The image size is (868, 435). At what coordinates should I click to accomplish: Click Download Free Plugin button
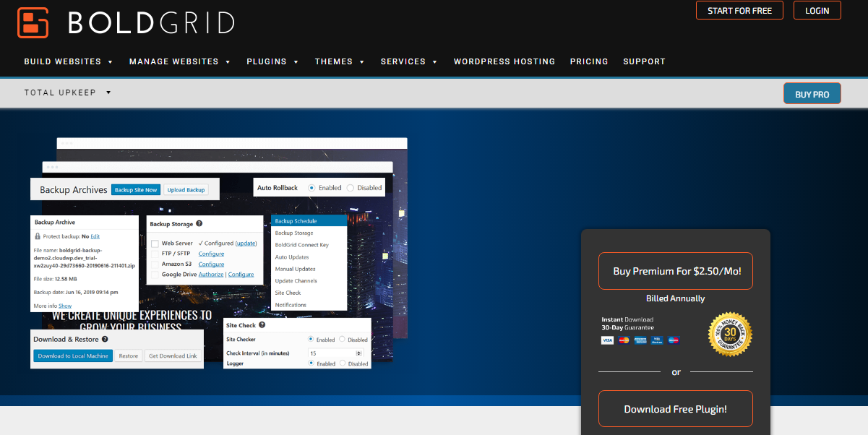[675, 408]
